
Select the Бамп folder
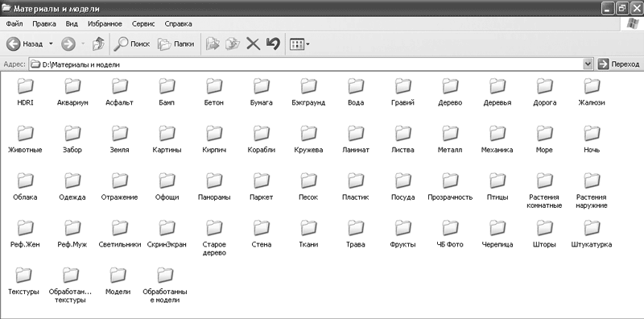167,93
